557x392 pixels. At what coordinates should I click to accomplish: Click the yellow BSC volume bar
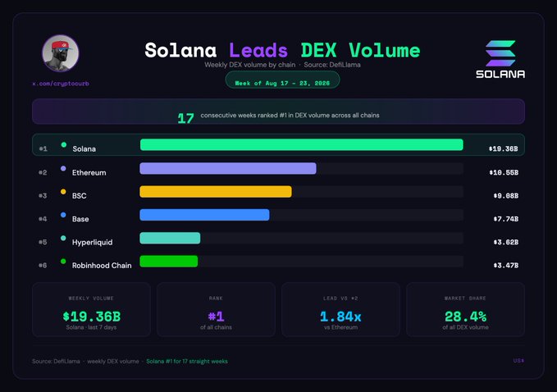pyautogui.click(x=216, y=191)
